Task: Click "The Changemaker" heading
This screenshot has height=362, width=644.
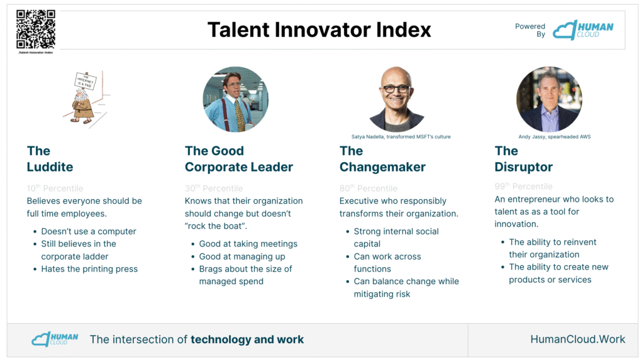Action: pos(382,159)
